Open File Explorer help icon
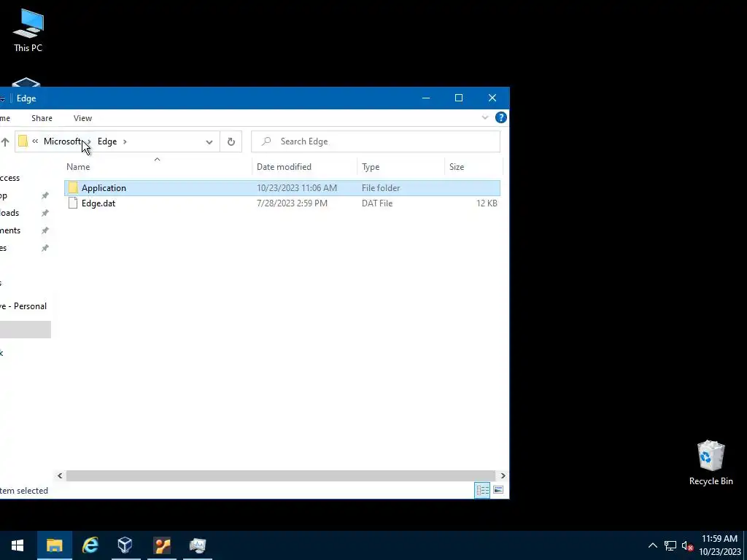The height and width of the screenshot is (560, 747). [x=500, y=117]
